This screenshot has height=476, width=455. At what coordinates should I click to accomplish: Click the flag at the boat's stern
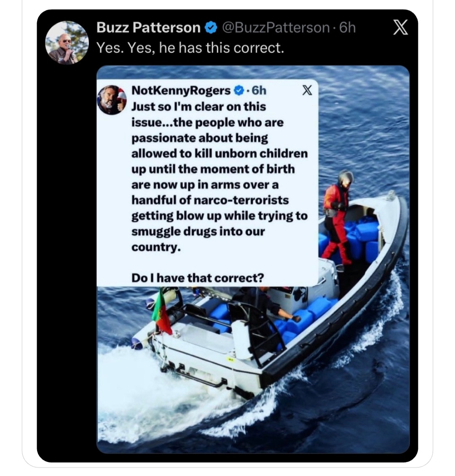click(x=162, y=313)
